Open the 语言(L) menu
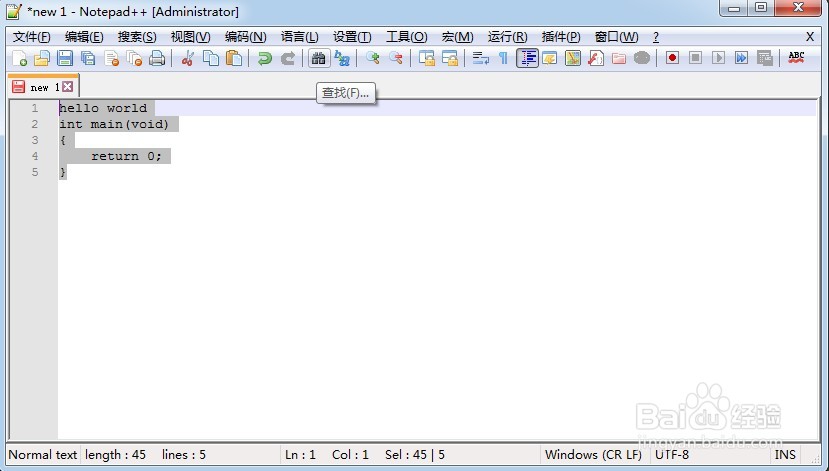829x471 pixels. tap(300, 37)
